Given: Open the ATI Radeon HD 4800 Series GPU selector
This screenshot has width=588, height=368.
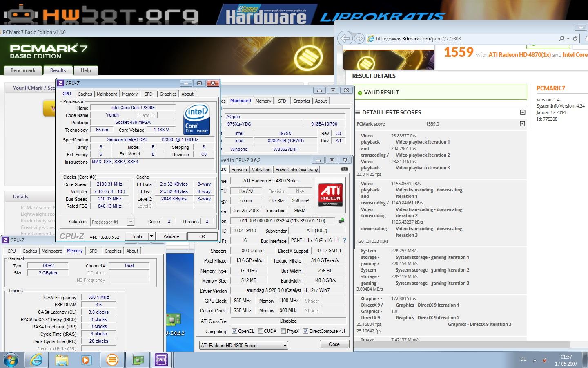Looking at the screenshot, I should click(x=243, y=346).
